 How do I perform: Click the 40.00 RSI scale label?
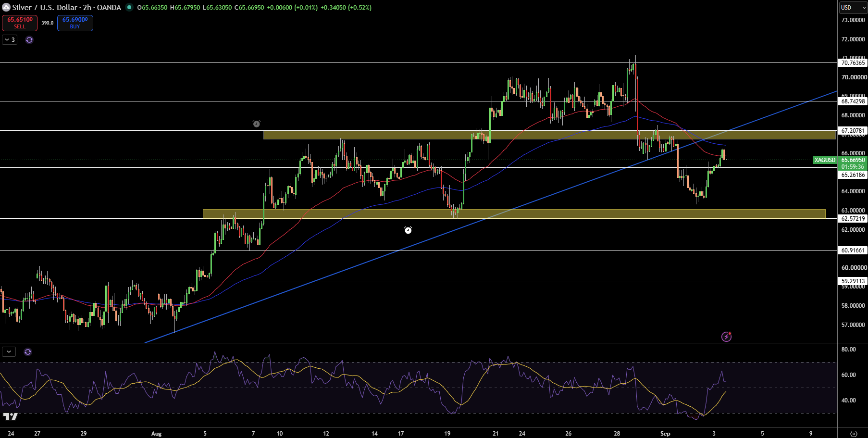point(848,400)
